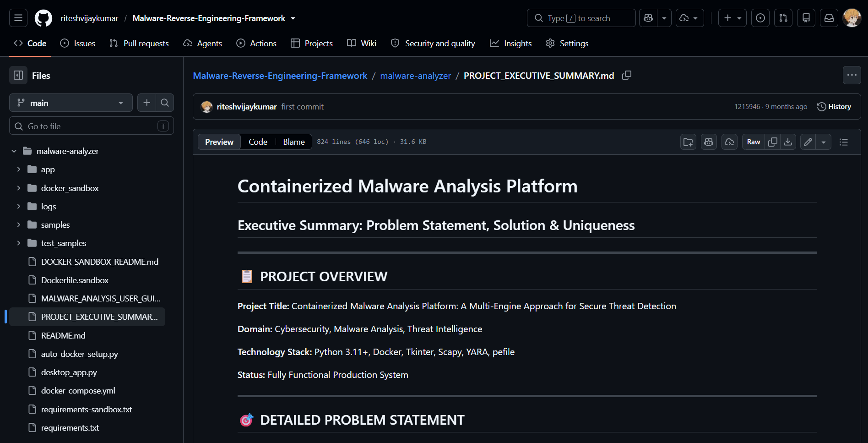This screenshot has width=868, height=443.
Task: Open the user avatar menu
Action: (852, 18)
